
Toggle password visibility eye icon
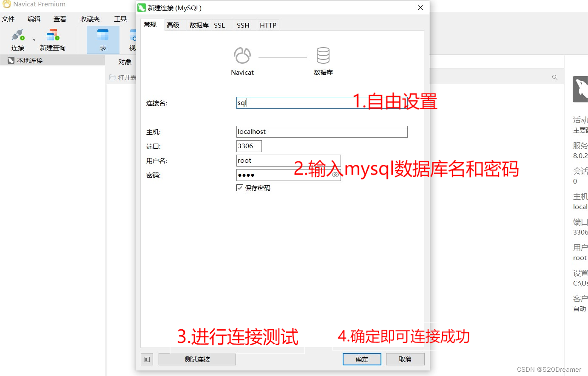[335, 175]
